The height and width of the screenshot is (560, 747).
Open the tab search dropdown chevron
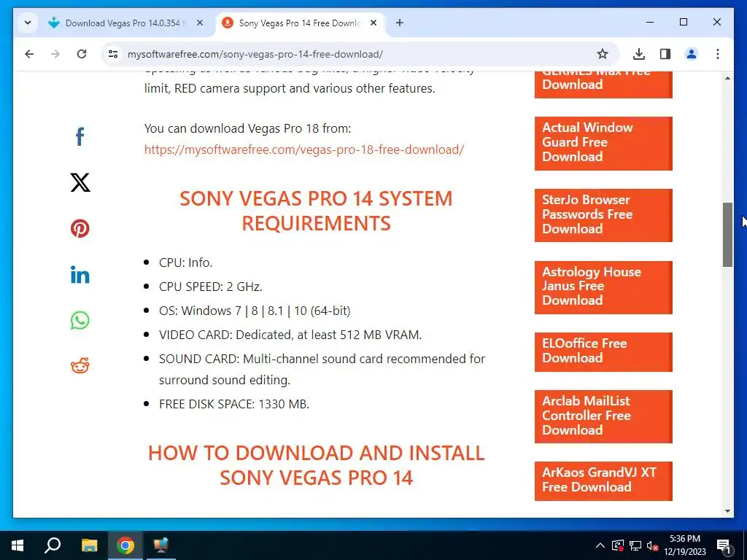click(28, 23)
